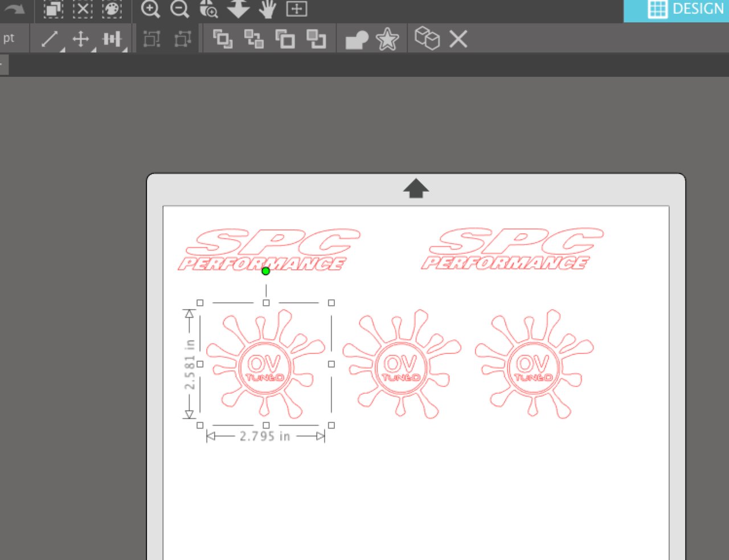Image resolution: width=729 pixels, height=560 pixels.
Task: Select the middle OV Tuned splat design
Action: (x=402, y=364)
